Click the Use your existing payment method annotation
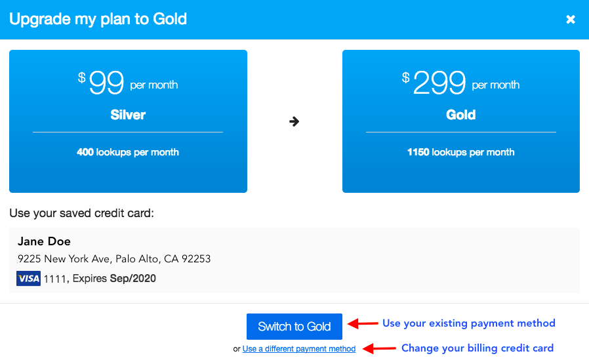 [469, 323]
